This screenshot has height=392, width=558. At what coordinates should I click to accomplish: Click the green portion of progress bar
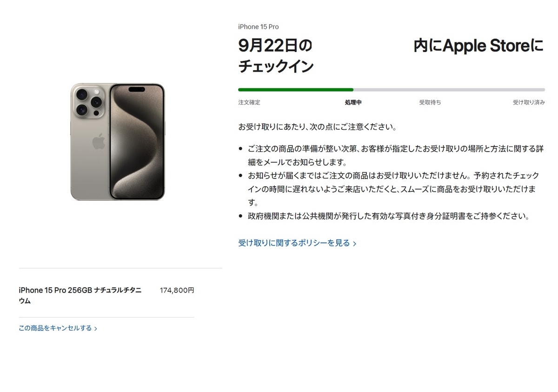click(296, 90)
